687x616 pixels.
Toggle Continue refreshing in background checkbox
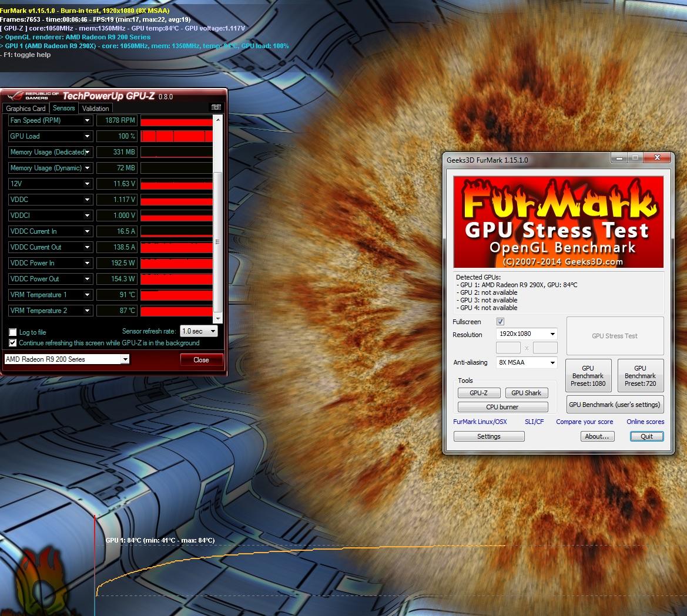13,343
